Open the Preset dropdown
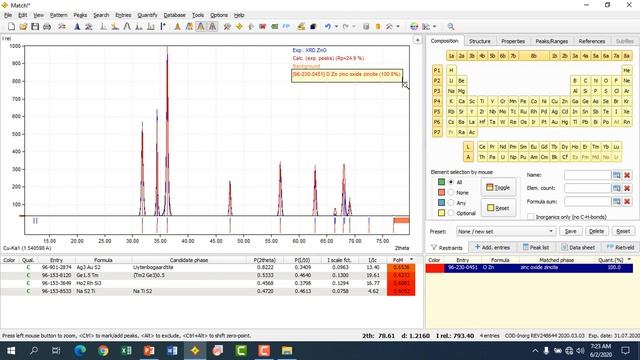Image resolution: width=640 pixels, height=360 pixels. click(506, 231)
